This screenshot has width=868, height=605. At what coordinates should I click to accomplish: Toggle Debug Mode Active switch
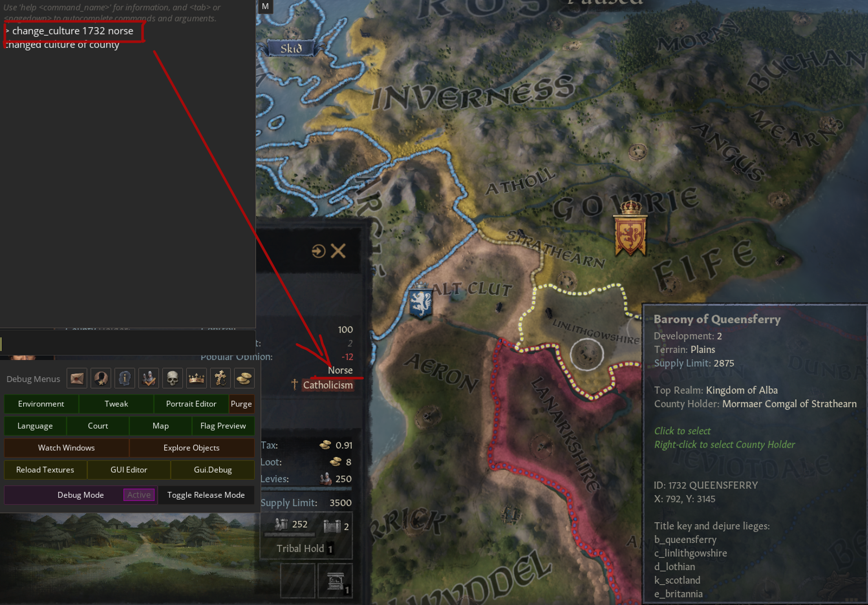coord(139,495)
